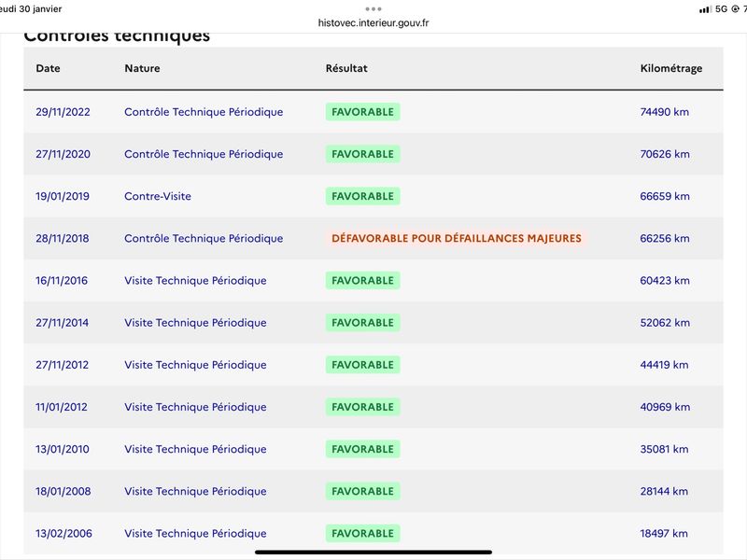
Task: Select the 52062 km mileage value
Action: pos(665,322)
